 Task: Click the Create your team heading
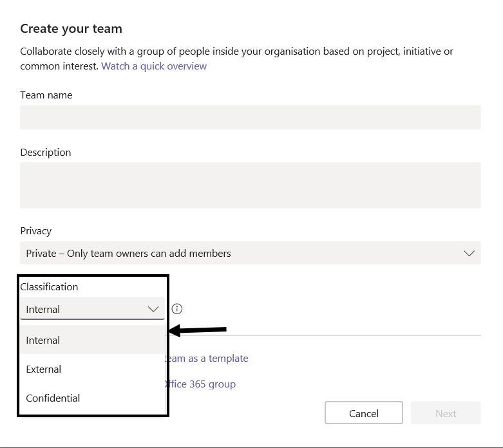tap(71, 29)
